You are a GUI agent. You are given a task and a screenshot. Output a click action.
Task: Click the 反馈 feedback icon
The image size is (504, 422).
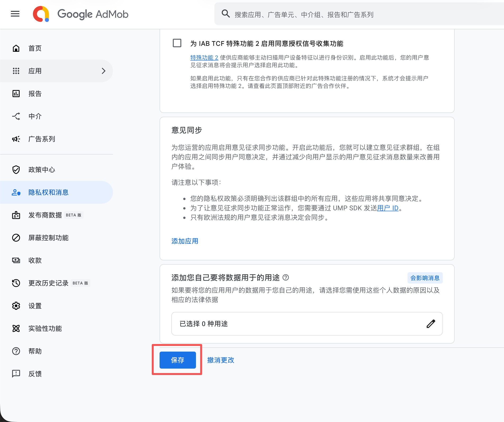tap(16, 374)
